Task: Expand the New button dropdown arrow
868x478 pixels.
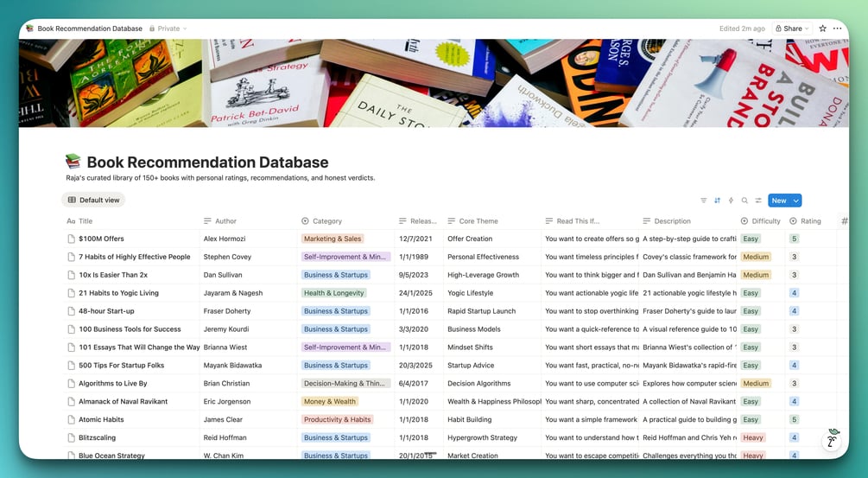Action: [796, 201]
